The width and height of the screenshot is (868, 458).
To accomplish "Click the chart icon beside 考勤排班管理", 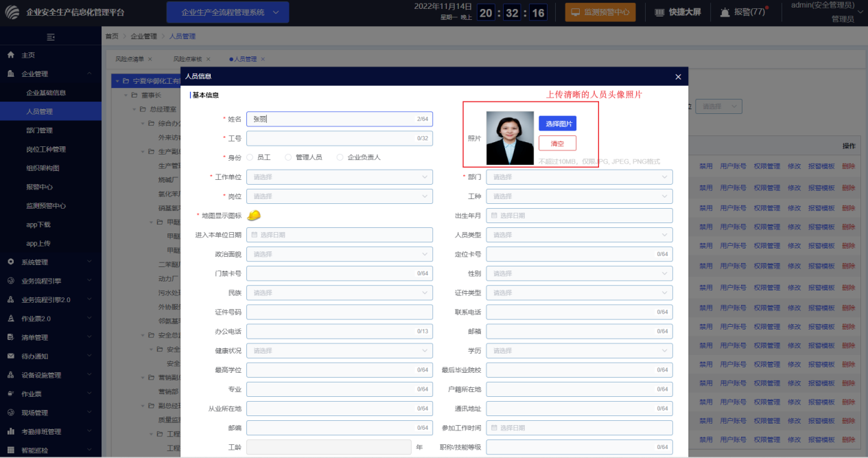I will click(x=10, y=432).
